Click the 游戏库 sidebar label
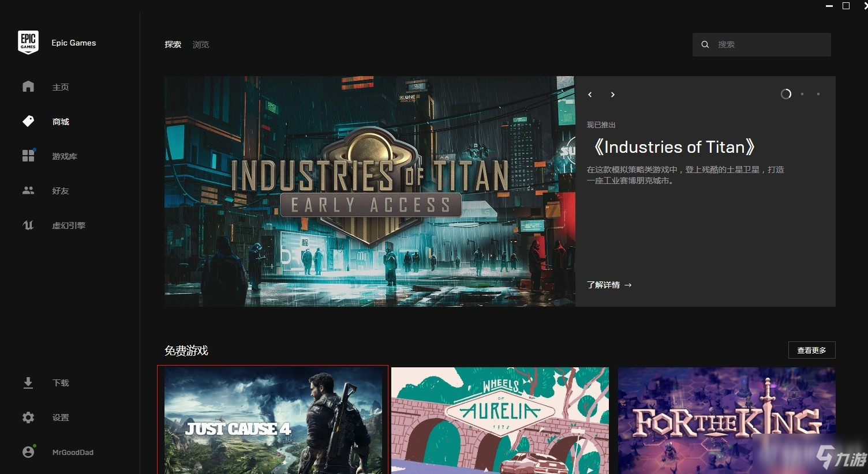This screenshot has height=474, width=868. [65, 156]
